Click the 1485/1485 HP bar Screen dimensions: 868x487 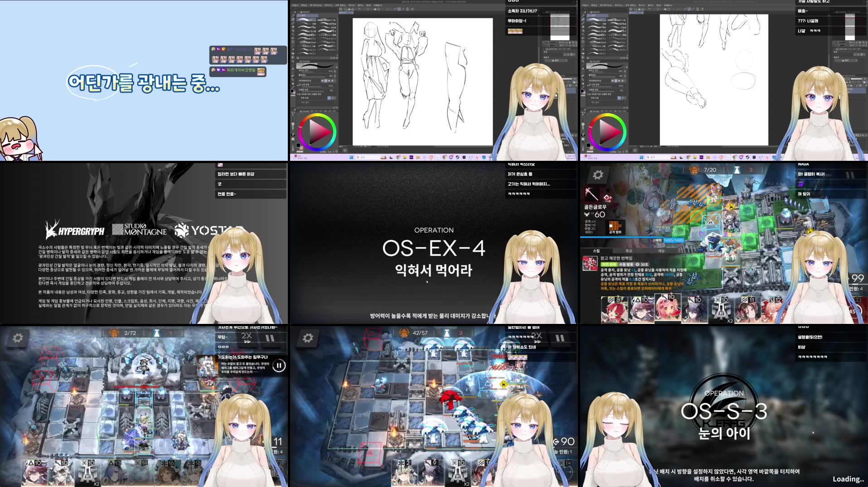pos(674,240)
